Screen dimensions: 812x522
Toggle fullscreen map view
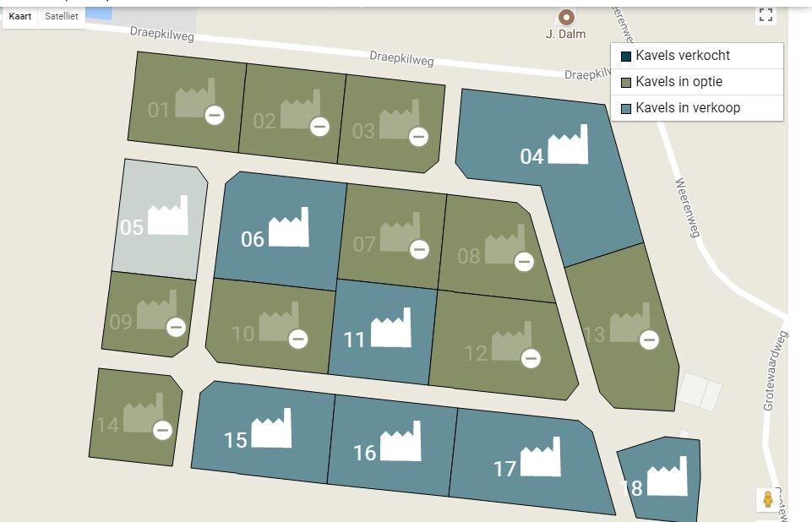click(766, 14)
